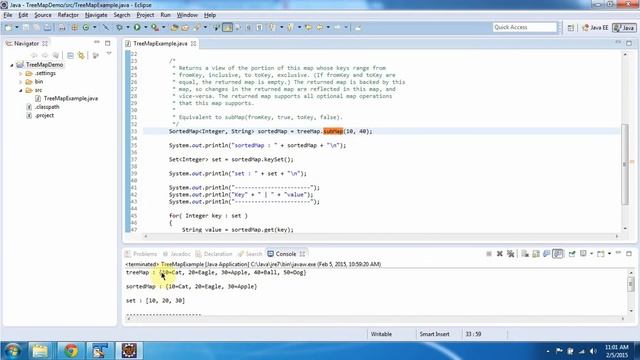The image size is (640, 360).
Task: Click Collapse All in the Navigator toolbar
Action: click(70, 55)
